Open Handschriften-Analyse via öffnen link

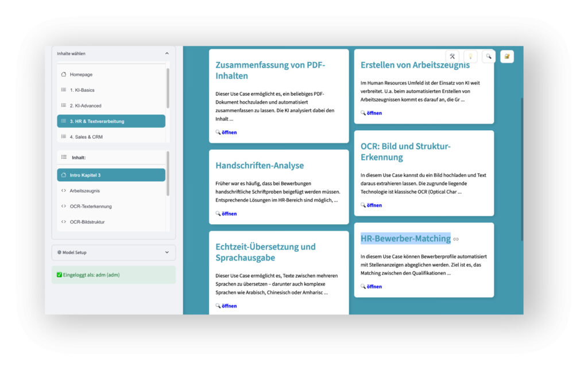(229, 213)
